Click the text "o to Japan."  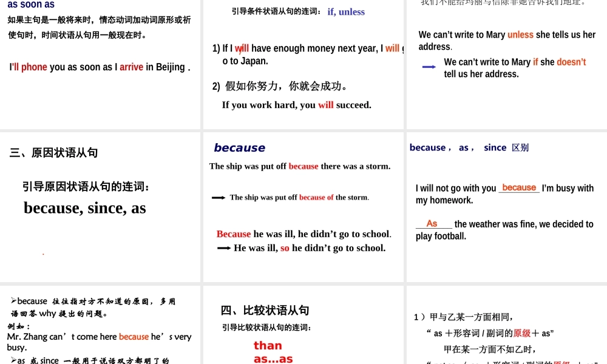(x=245, y=61)
